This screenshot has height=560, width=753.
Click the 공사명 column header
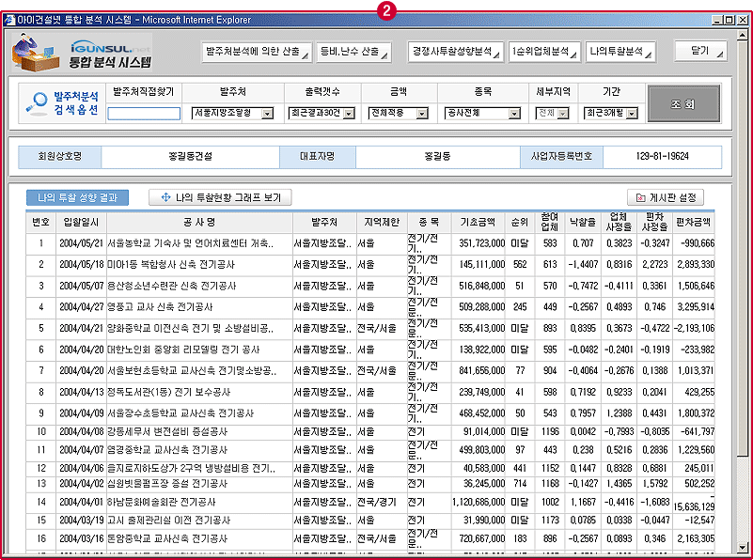(199, 222)
